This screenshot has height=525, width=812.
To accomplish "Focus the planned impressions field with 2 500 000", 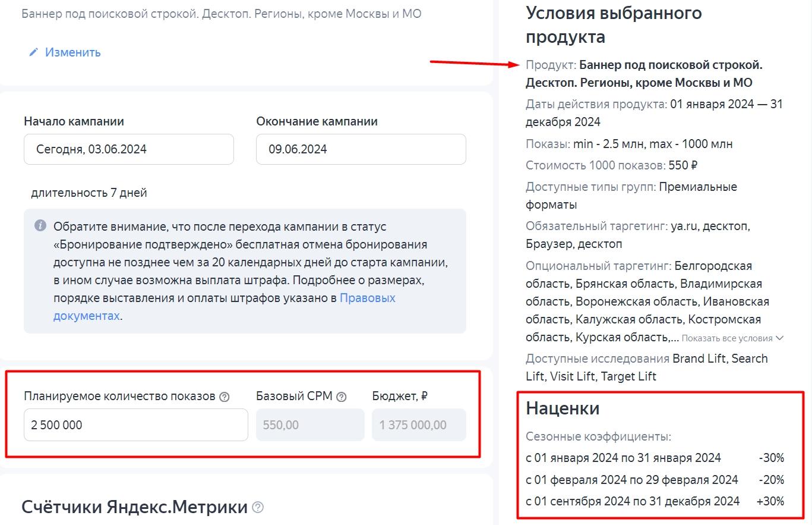I will pyautogui.click(x=135, y=425).
